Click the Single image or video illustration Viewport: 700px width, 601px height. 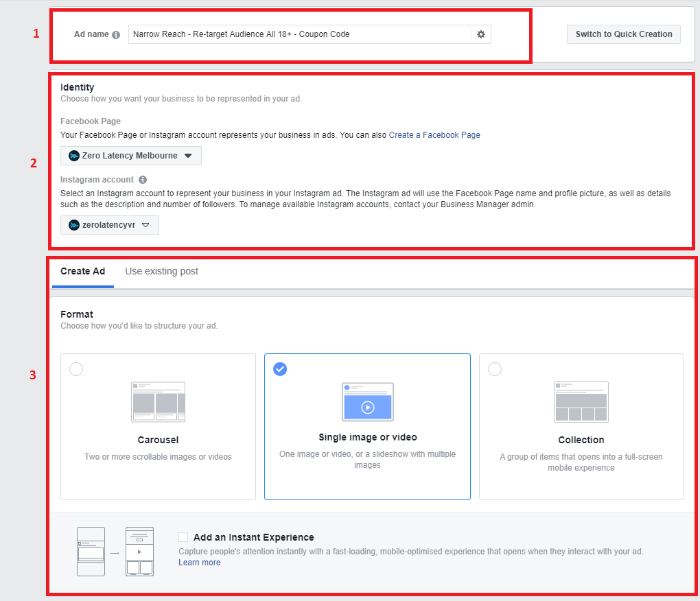pyautogui.click(x=367, y=402)
